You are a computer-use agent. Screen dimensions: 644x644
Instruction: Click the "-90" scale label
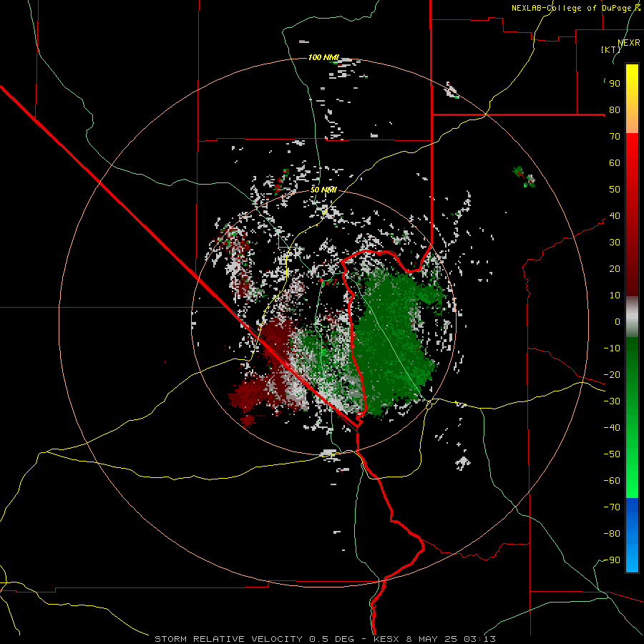(612, 560)
